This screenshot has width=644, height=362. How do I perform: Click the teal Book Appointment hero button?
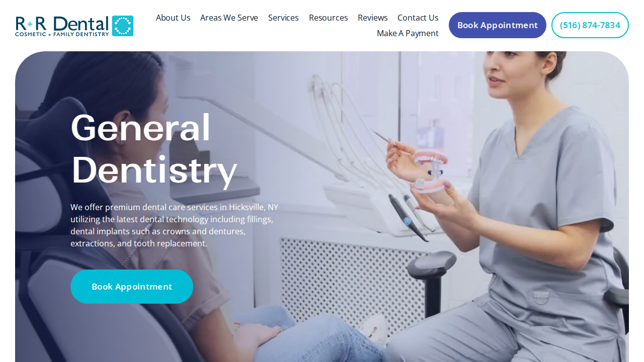pyautogui.click(x=132, y=287)
